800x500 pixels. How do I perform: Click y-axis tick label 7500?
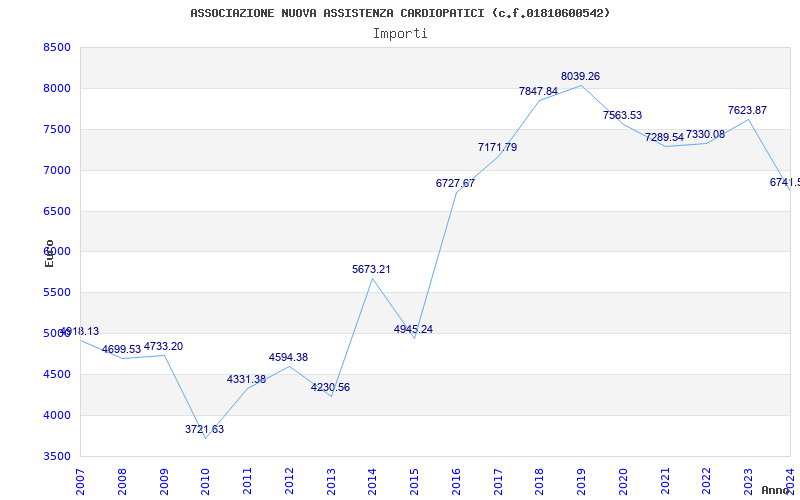pos(57,129)
